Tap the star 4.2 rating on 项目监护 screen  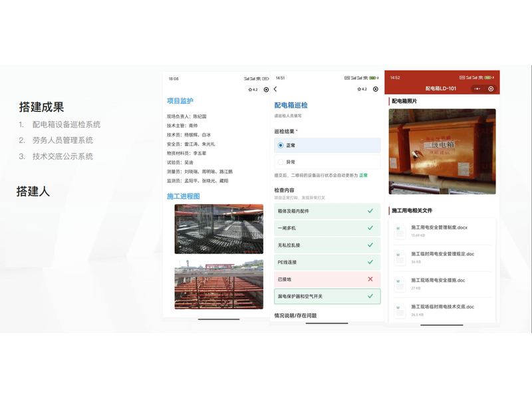253,89
